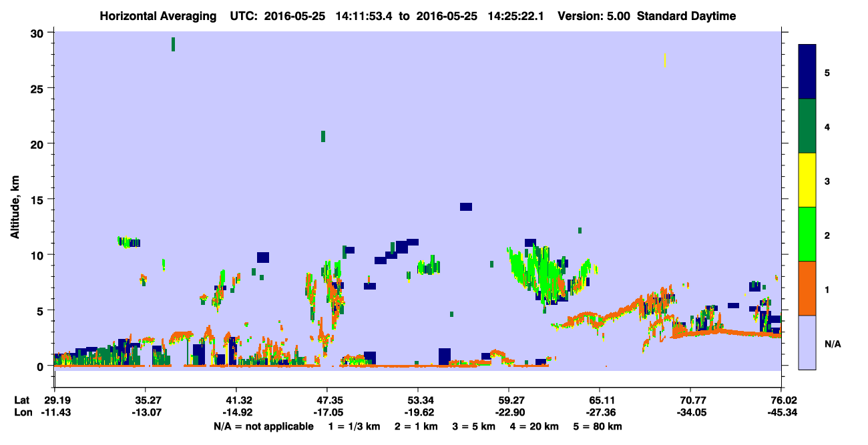Click the dark blue level 5 color swatch
Image resolution: width=868 pixels, height=445 pixels.
pyautogui.click(x=807, y=71)
